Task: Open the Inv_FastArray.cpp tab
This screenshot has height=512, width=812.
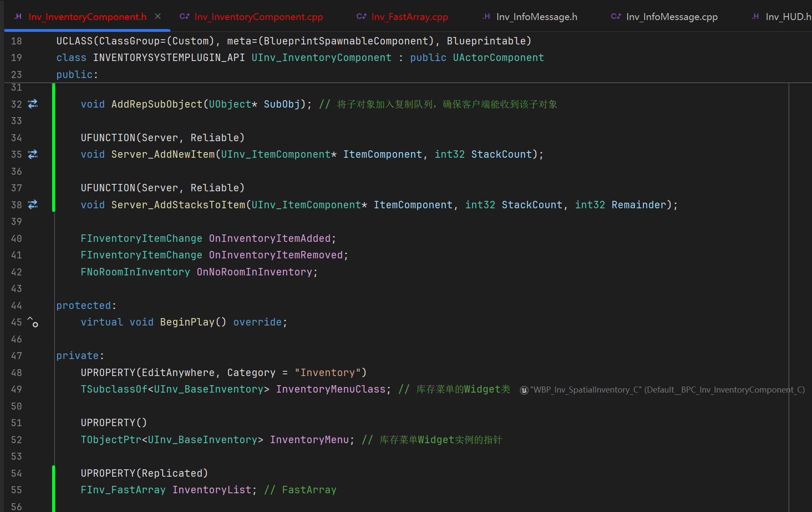Action: point(410,17)
